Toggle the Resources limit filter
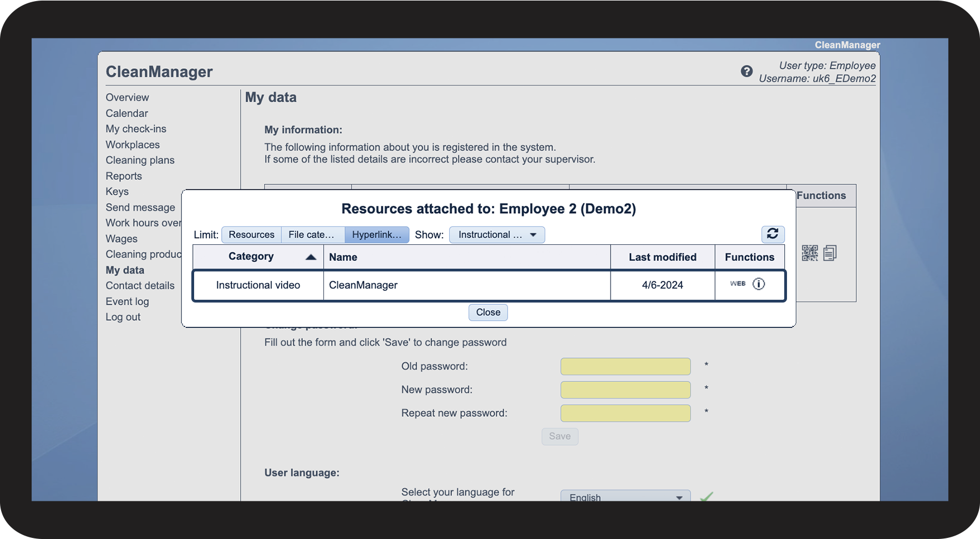 (x=251, y=235)
